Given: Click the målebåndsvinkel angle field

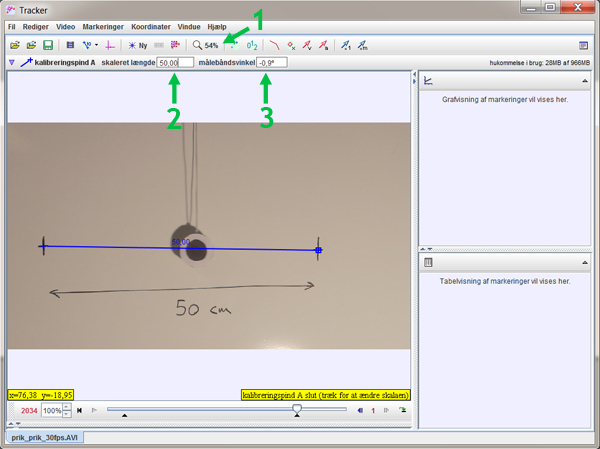Looking at the screenshot, I should (272, 63).
